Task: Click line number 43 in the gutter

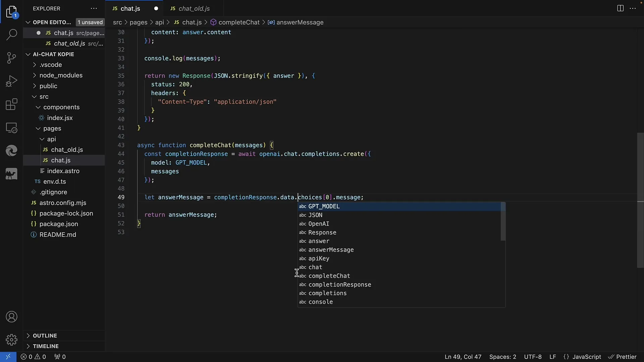Action: coord(121,145)
